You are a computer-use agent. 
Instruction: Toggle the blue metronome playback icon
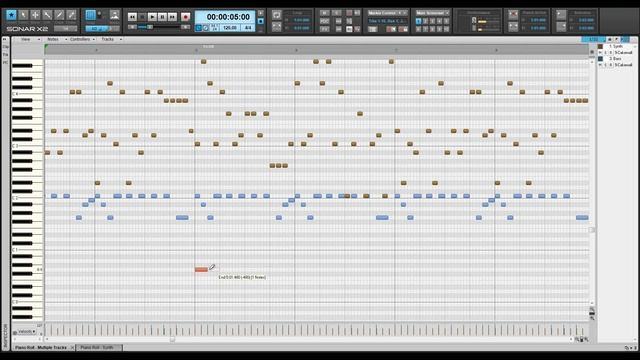point(199,28)
